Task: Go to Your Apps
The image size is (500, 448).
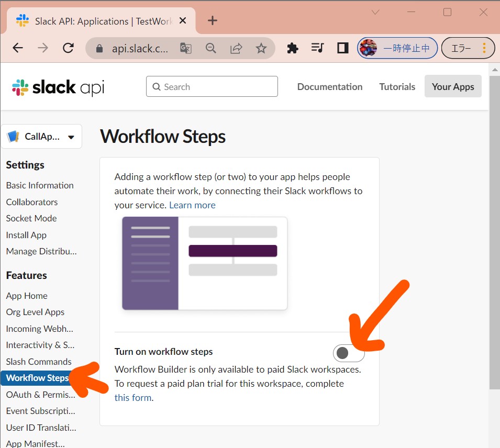Action: point(453,86)
